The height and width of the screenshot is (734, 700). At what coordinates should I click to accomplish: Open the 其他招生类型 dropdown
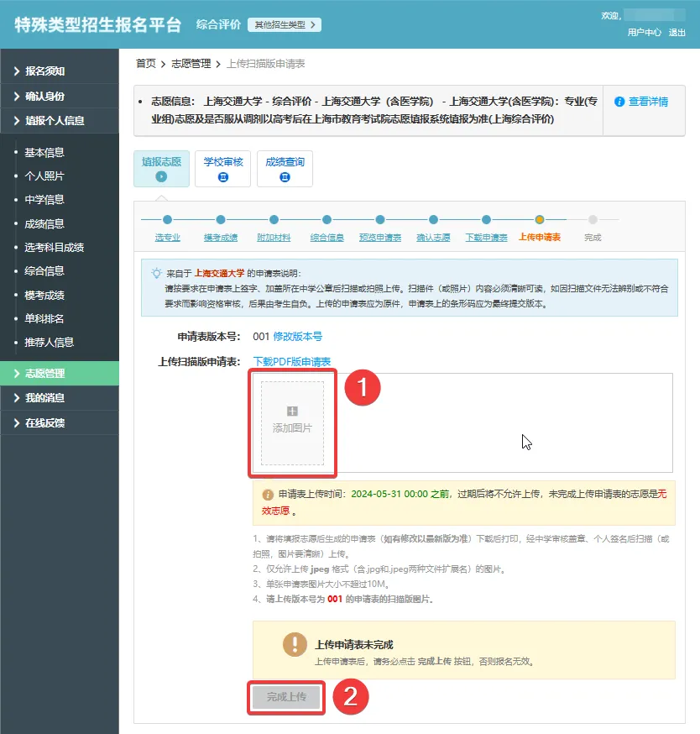(284, 25)
